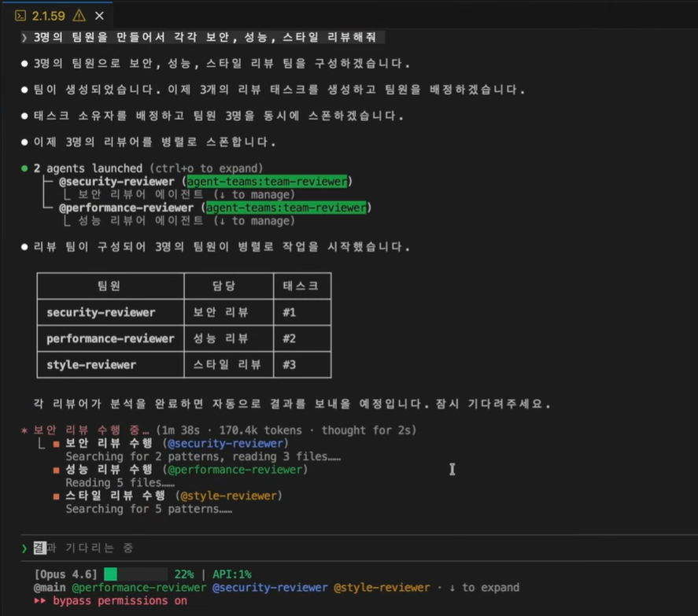Click task number #3 in the table

pos(290,365)
